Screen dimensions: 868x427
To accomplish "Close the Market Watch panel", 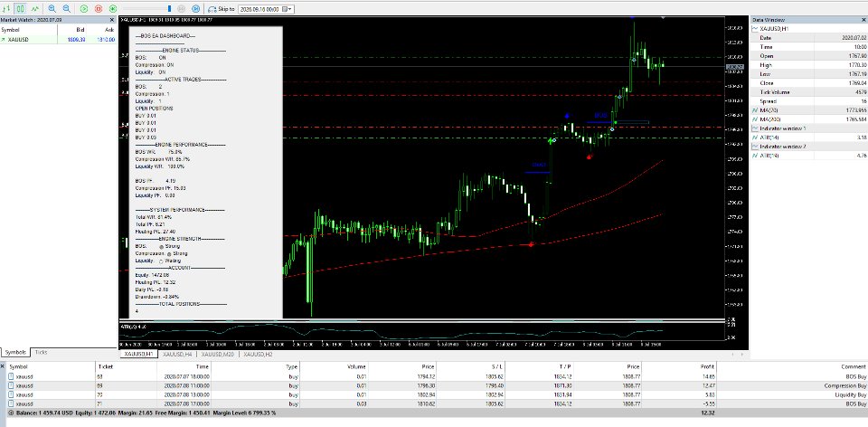I will pos(112,20).
